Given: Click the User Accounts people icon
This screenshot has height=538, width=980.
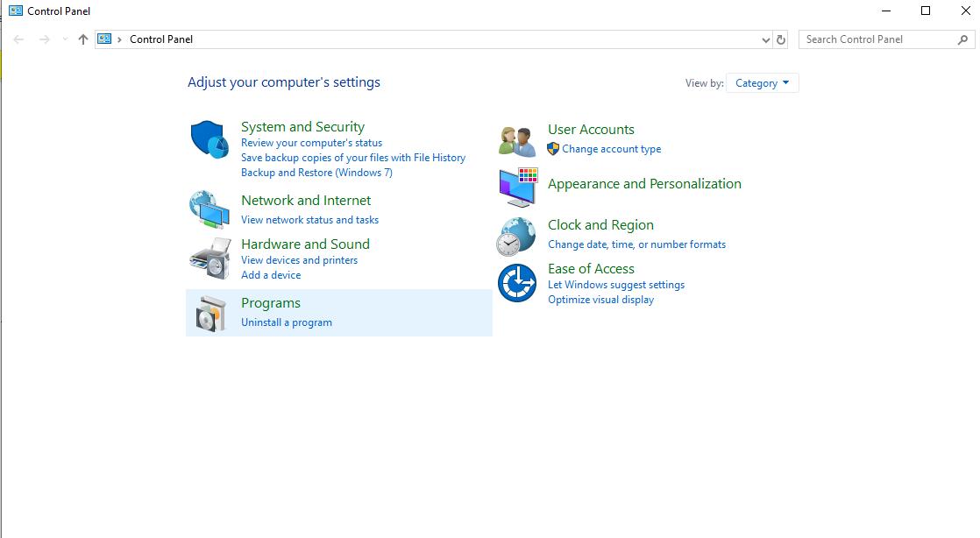Looking at the screenshot, I should pyautogui.click(x=517, y=140).
